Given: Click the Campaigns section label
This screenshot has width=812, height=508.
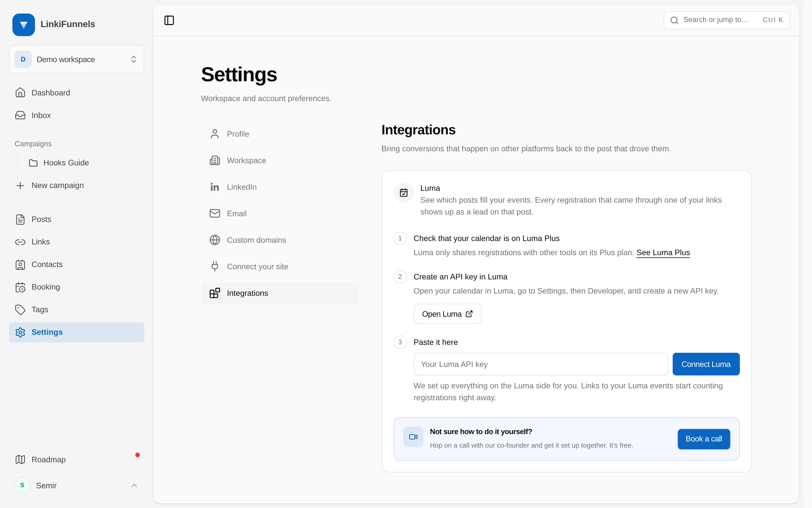Looking at the screenshot, I should pos(33,143).
